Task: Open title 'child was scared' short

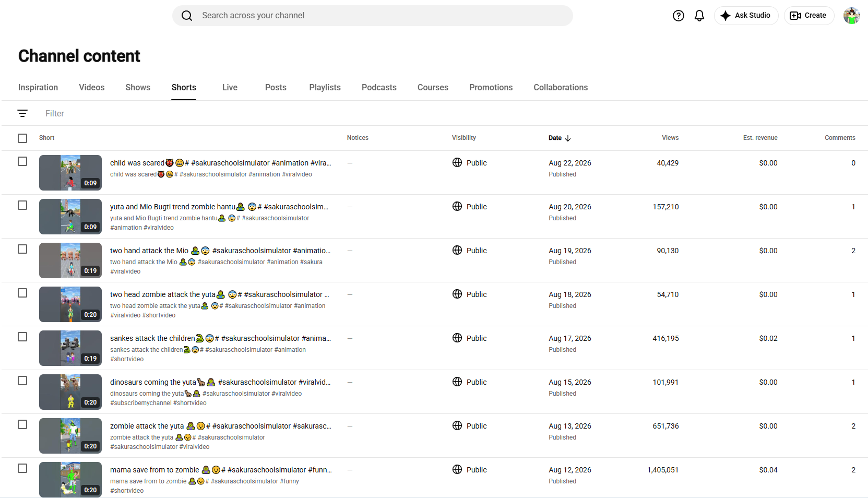Action: [220, 163]
